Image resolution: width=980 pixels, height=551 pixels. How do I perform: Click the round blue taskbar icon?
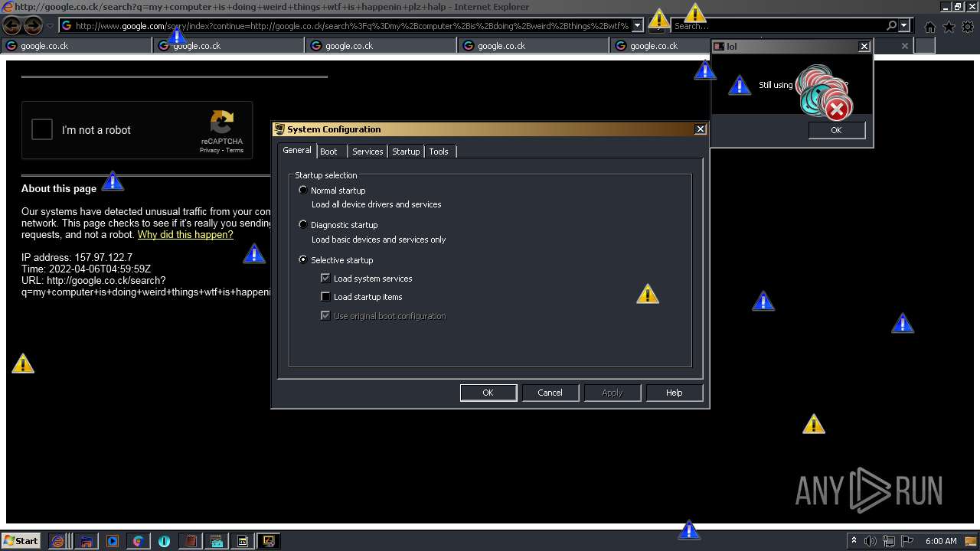tap(164, 541)
